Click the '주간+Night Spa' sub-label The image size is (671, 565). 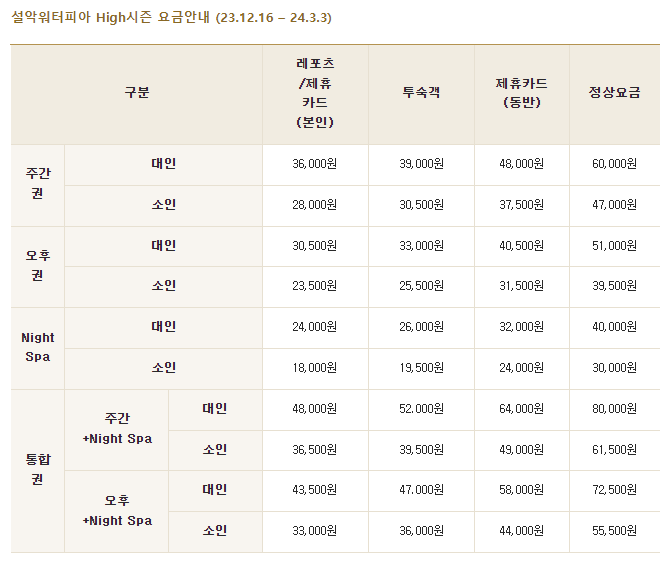[x=117, y=428]
